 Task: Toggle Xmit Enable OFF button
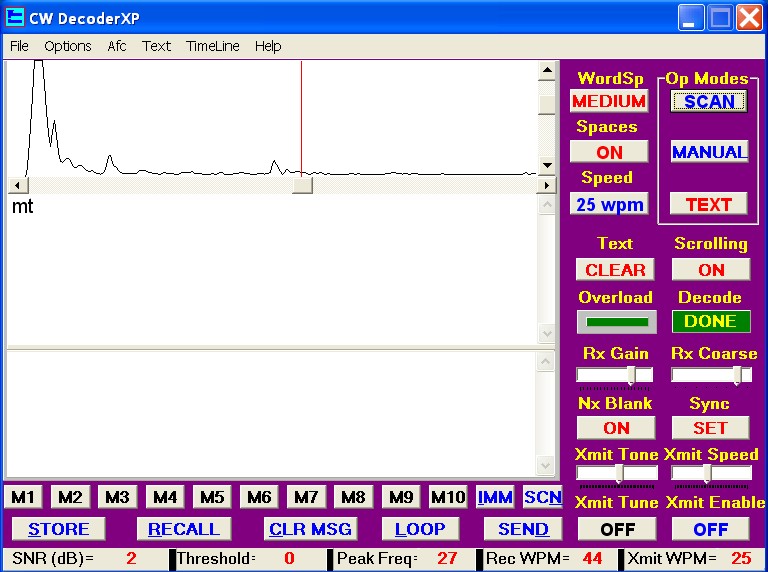coord(710,529)
